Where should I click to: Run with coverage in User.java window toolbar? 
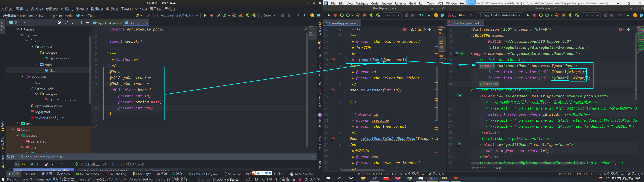click(218, 16)
